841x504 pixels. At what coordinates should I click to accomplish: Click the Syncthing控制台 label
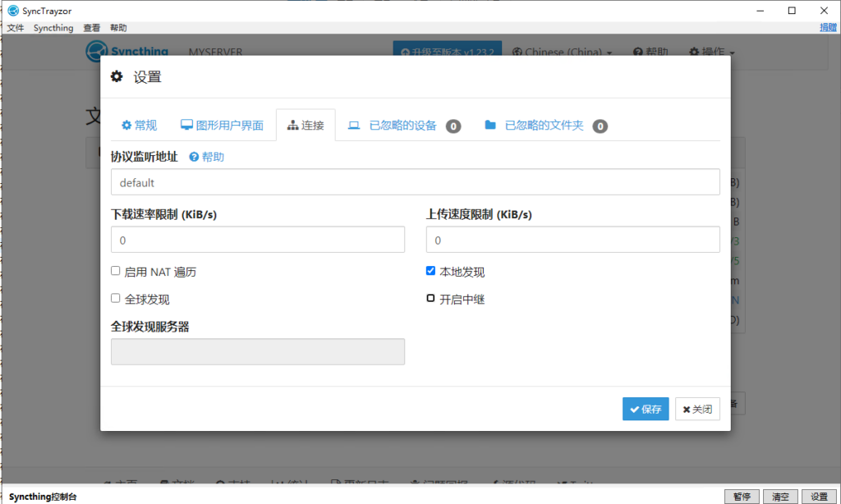point(43,497)
